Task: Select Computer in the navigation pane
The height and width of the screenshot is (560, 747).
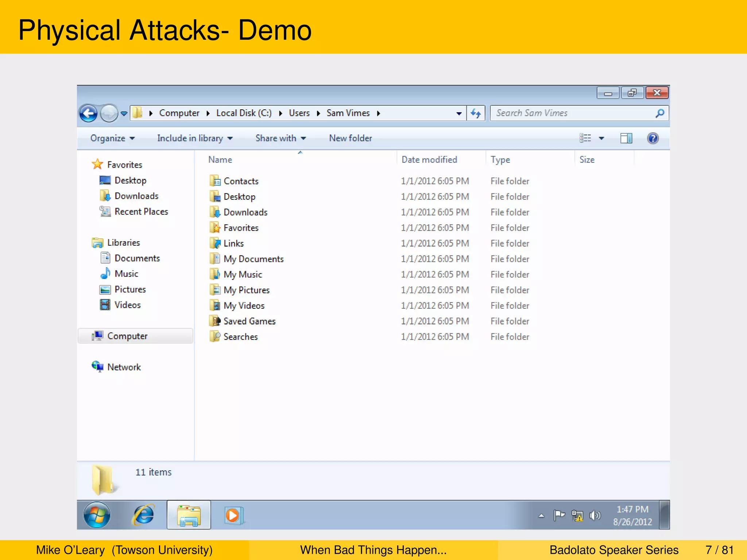Action: click(127, 336)
